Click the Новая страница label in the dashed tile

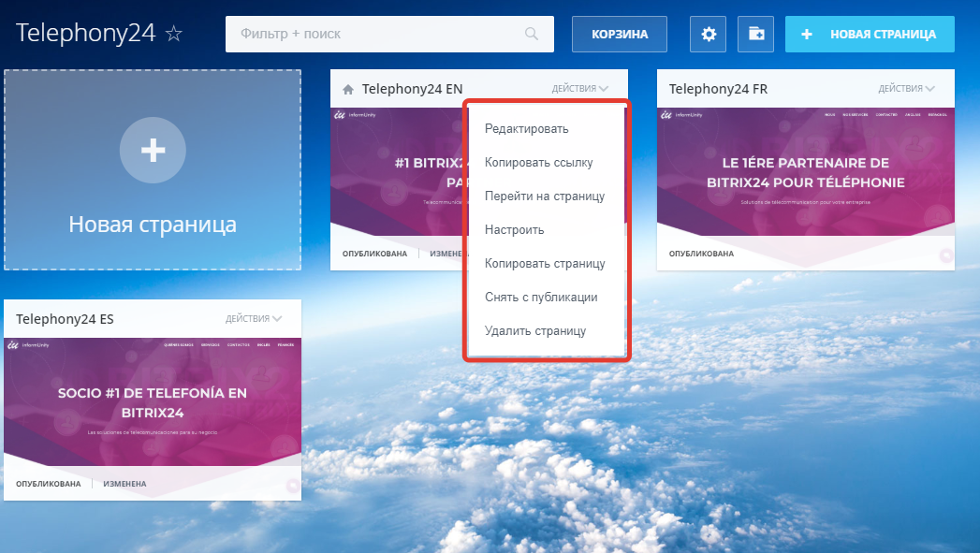coord(153,225)
